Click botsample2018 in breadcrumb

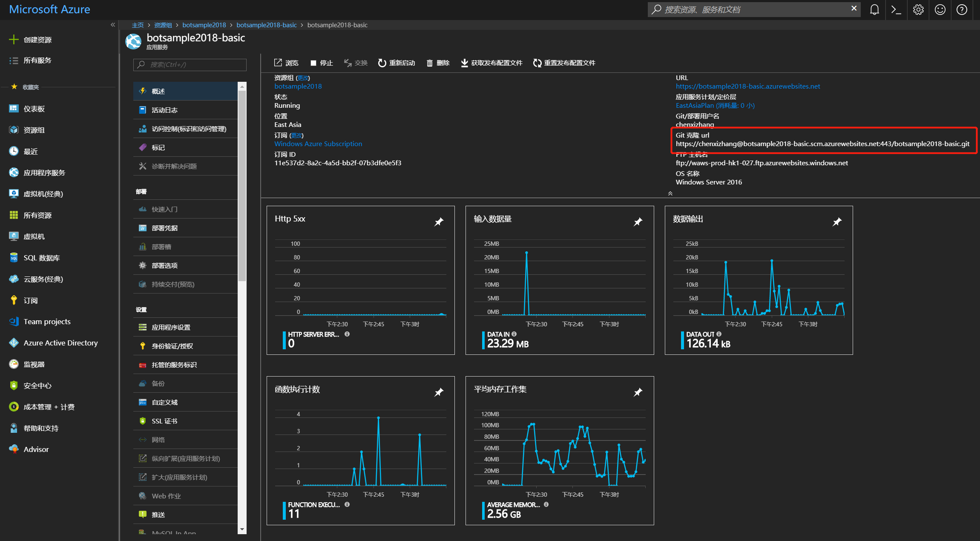point(204,25)
